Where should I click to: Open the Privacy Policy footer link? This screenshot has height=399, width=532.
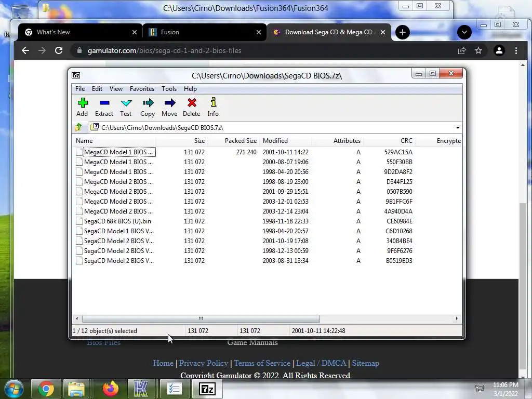(204, 363)
